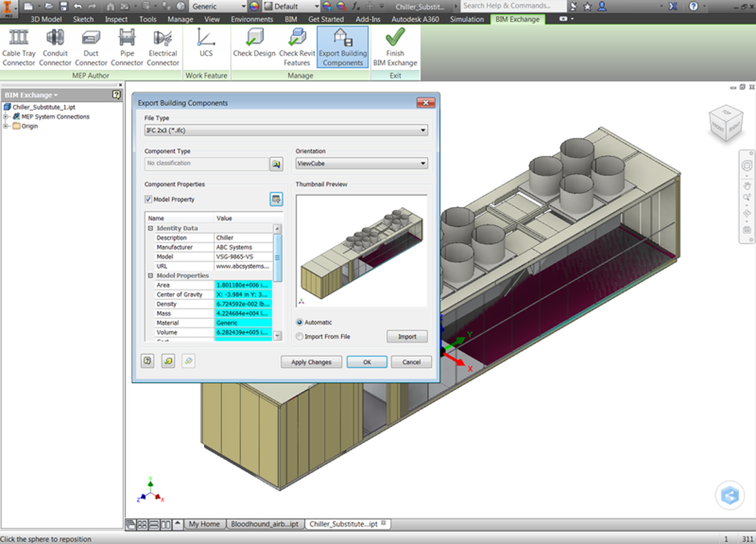Open the classification browser next to Component Type
The width and height of the screenshot is (756, 544).
tap(276, 164)
